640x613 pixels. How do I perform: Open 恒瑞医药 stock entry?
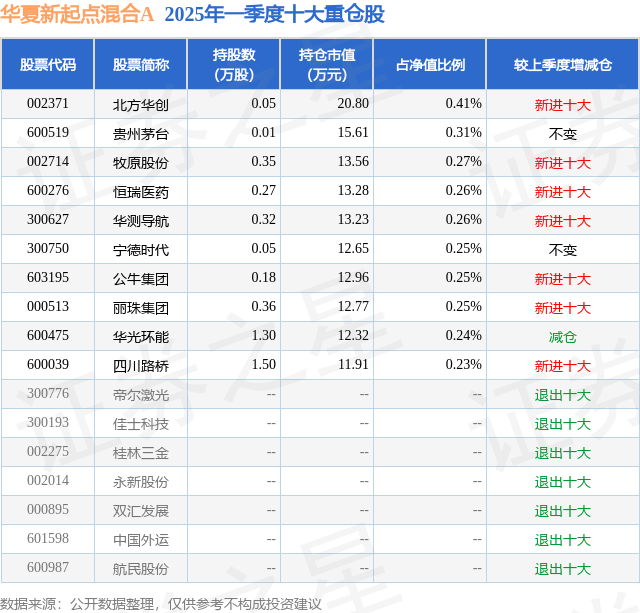pos(141,192)
